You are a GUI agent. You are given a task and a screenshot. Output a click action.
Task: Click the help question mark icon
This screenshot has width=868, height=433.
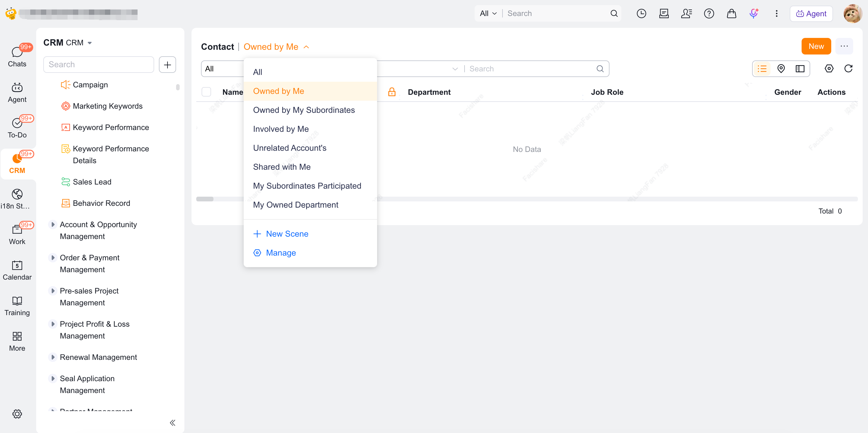(709, 13)
